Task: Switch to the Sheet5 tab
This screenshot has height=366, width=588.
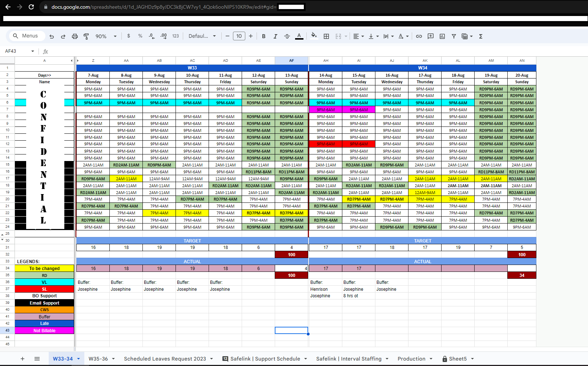Action: point(458,359)
